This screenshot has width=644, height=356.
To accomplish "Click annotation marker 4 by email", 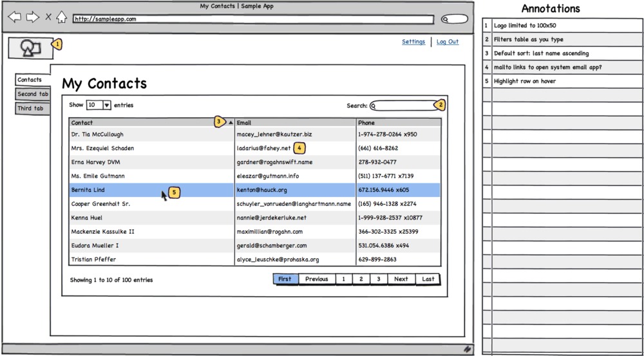I will coord(299,148).
